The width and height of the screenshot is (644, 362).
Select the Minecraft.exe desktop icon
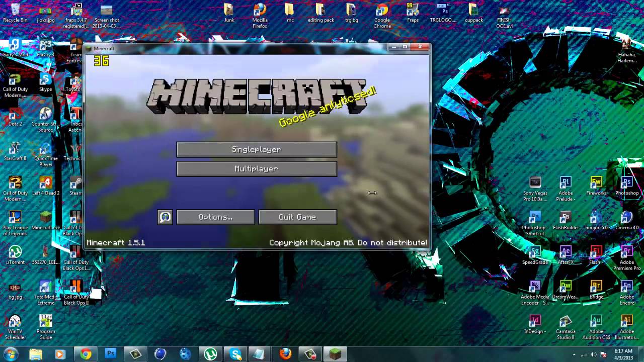point(46,221)
